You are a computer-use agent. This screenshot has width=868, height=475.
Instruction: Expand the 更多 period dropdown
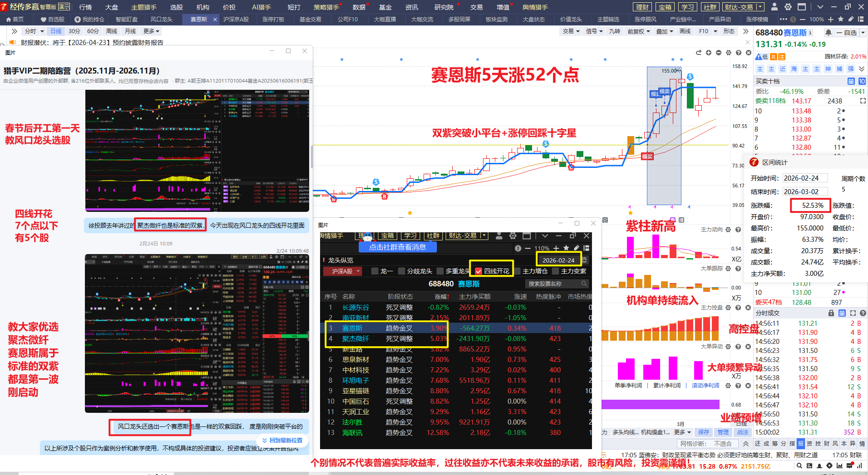tap(151, 31)
